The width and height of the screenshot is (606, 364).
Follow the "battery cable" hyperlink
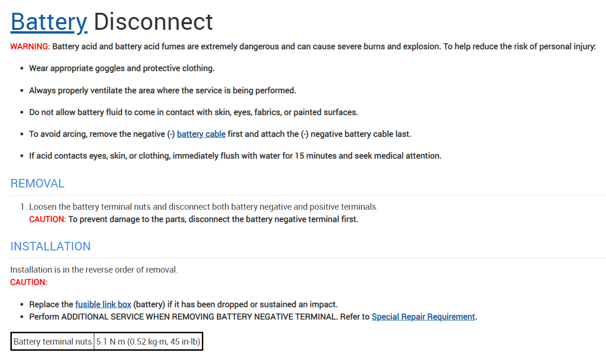point(201,134)
